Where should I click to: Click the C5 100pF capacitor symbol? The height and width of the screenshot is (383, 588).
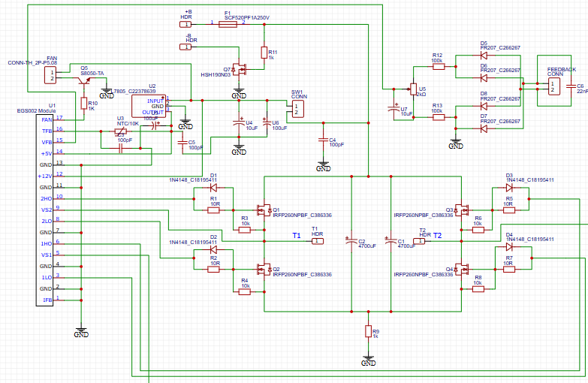182,143
